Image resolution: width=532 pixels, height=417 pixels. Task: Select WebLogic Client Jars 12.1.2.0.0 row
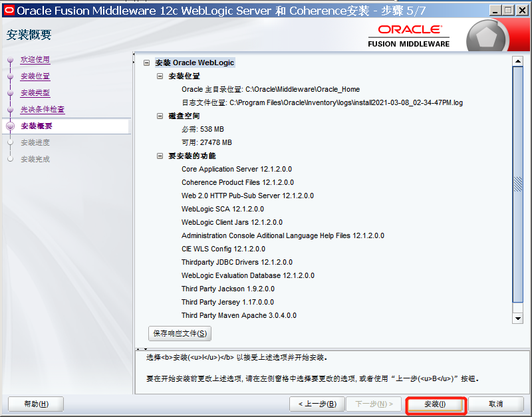point(232,222)
